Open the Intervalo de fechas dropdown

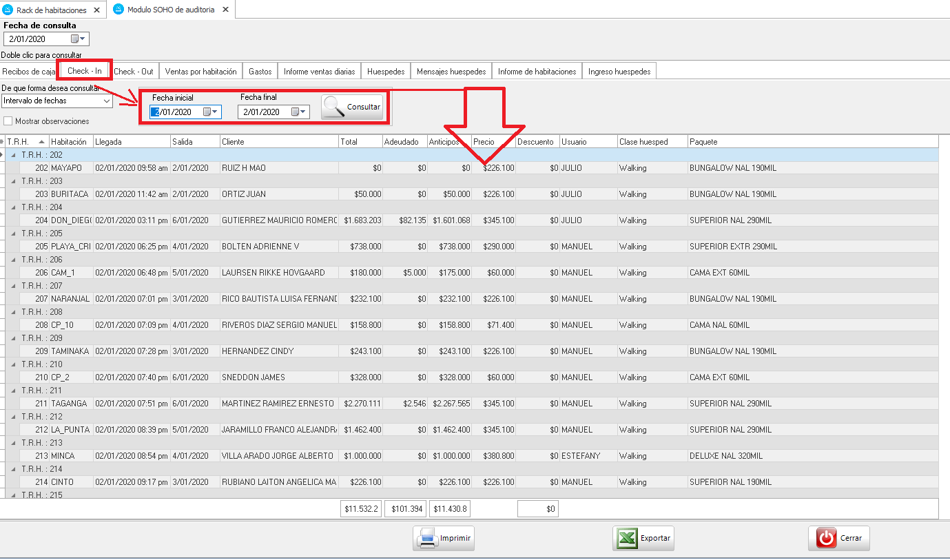(106, 101)
